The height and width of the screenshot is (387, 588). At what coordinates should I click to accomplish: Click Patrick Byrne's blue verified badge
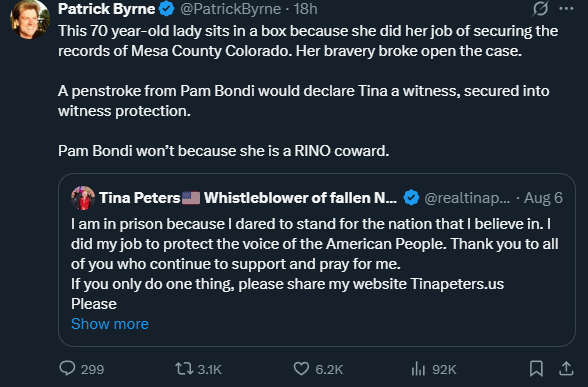point(166,9)
